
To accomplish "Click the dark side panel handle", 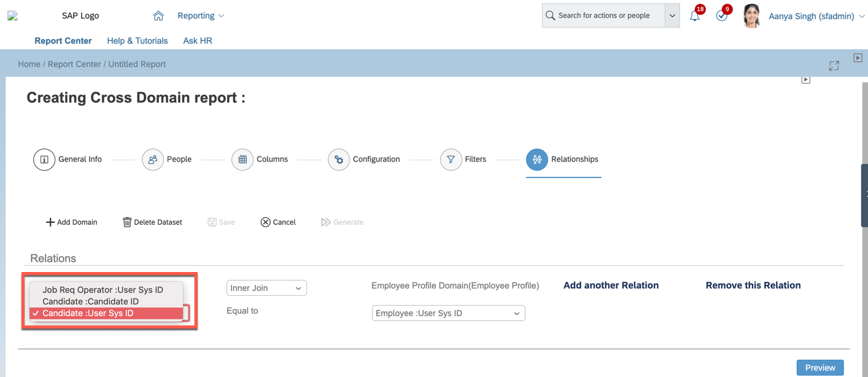I will click(x=865, y=195).
